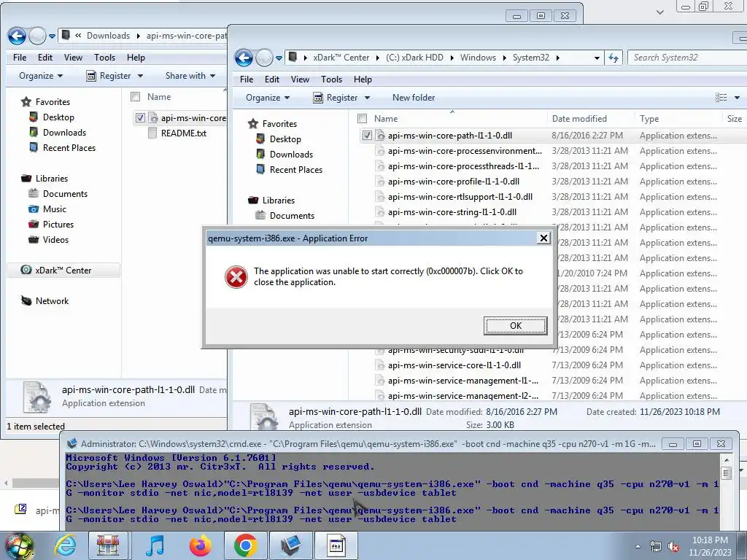Launch Internet Explorer from taskbar
The width and height of the screenshot is (747, 560).
65,546
